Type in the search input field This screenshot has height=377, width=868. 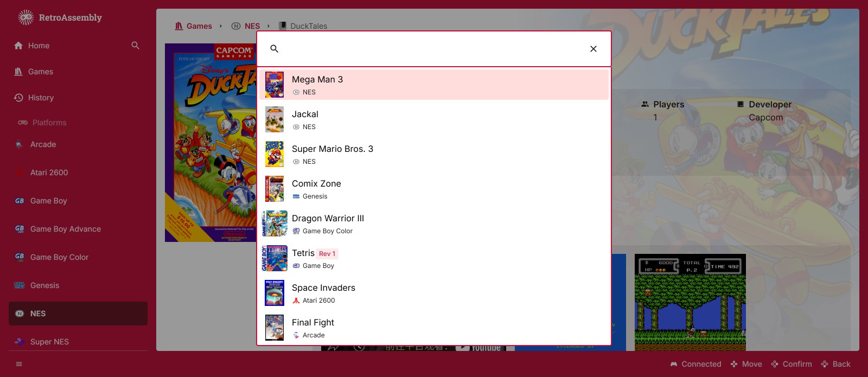[x=434, y=49]
